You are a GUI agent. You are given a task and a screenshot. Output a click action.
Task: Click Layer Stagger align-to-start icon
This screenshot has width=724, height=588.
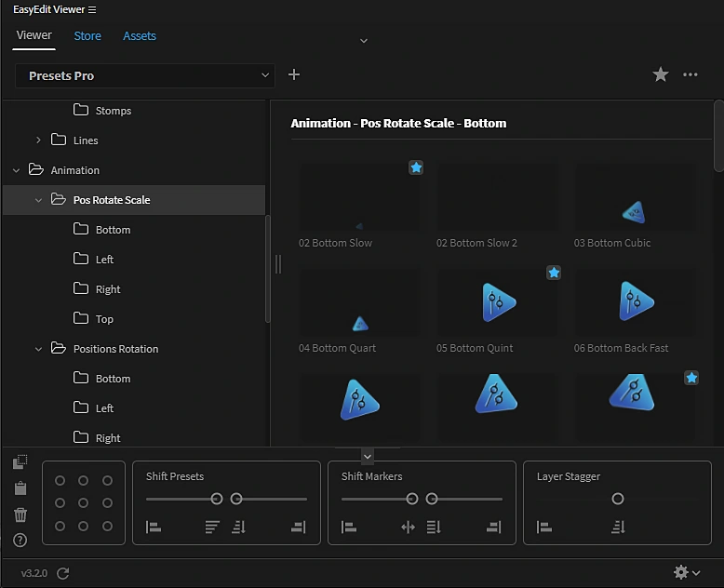pyautogui.click(x=543, y=527)
